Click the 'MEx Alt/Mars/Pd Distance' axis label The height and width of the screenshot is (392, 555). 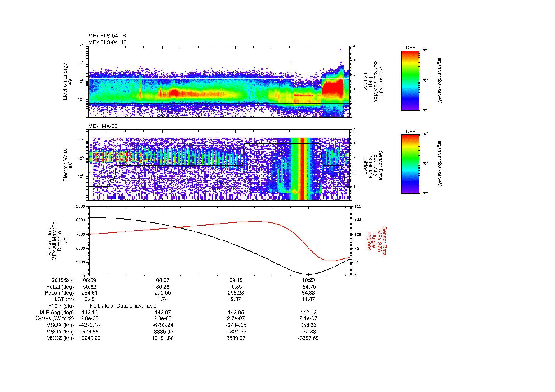[57, 241]
